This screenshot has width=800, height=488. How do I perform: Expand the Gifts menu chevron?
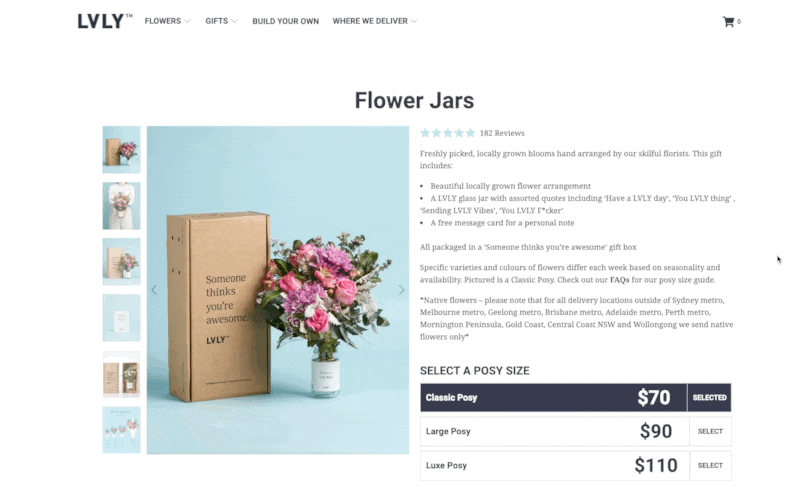coord(235,21)
